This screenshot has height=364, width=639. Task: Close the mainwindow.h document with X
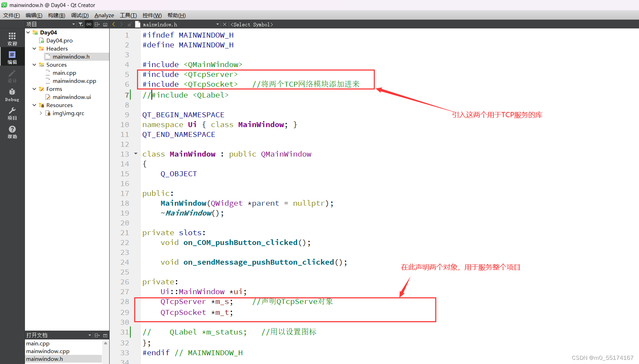[x=224, y=24]
